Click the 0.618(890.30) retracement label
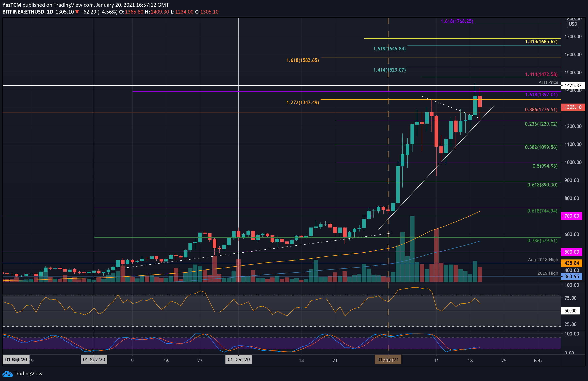Screen dimensions: 588x381 tap(543, 185)
